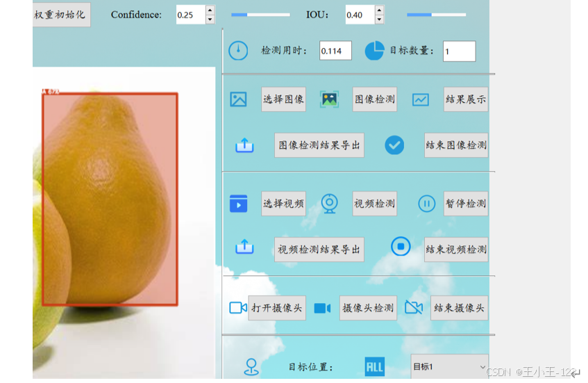The image size is (588, 383).
Task: Increase IOU value with up arrow
Action: tap(380, 10)
